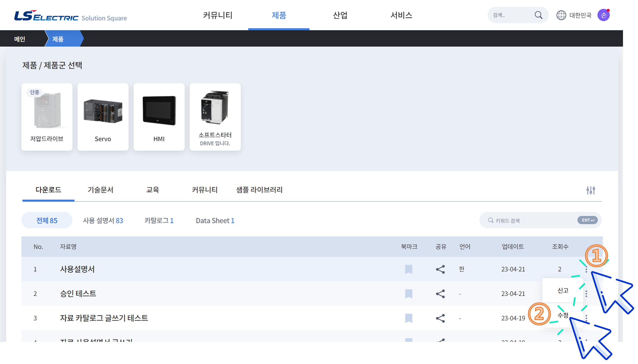Switch to the 기술문서 tab
Image resolution: width=638 pixels, height=364 pixels.
point(101,190)
